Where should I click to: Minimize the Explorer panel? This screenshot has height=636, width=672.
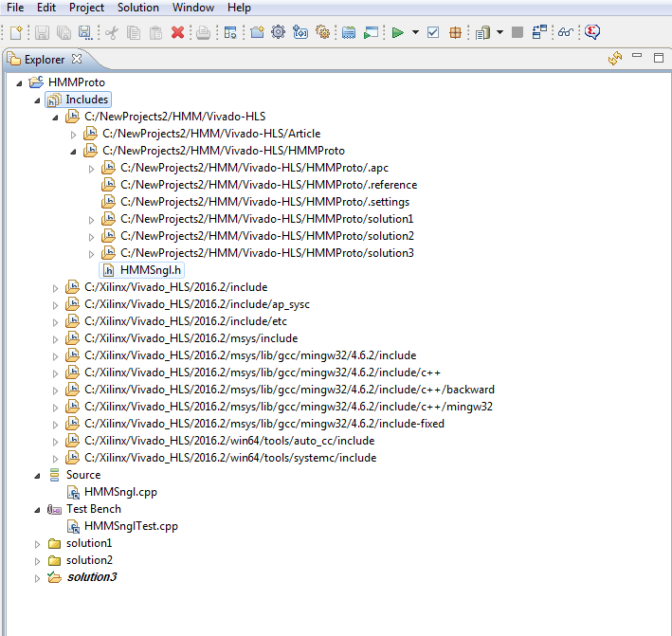[637, 56]
